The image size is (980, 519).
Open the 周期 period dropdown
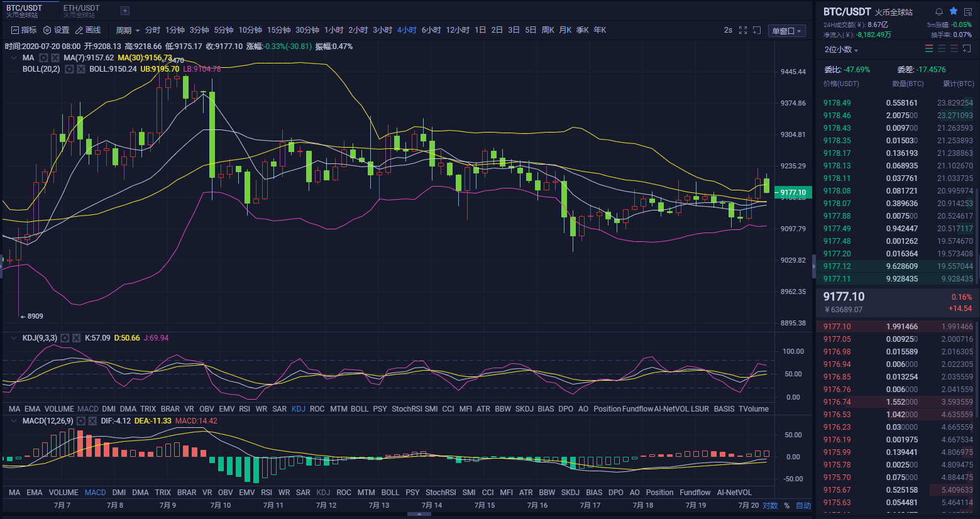click(x=128, y=30)
